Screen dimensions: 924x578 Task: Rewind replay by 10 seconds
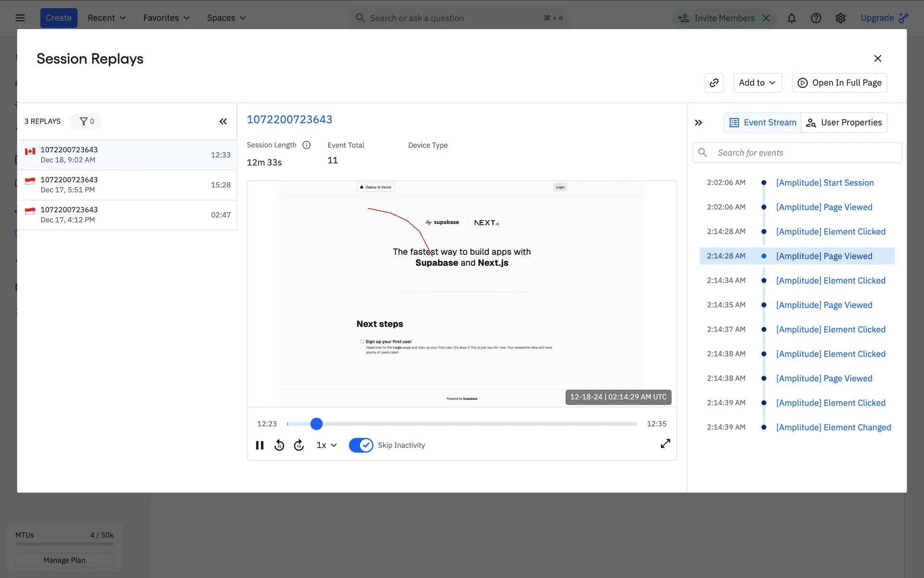click(x=279, y=445)
